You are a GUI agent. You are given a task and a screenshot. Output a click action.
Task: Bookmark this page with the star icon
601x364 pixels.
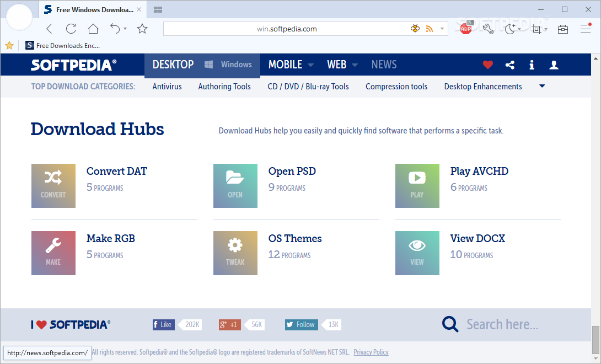pyautogui.click(x=142, y=29)
